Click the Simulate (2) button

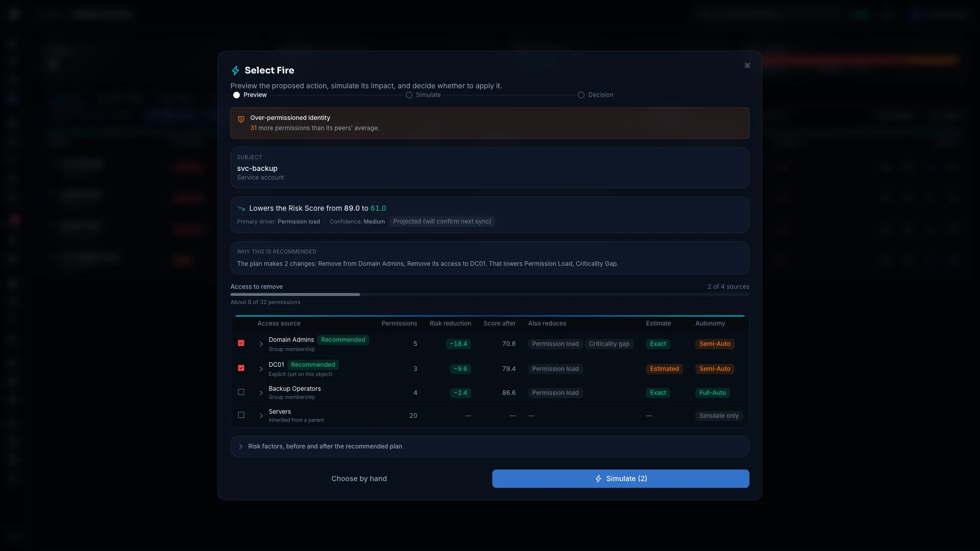click(x=621, y=479)
